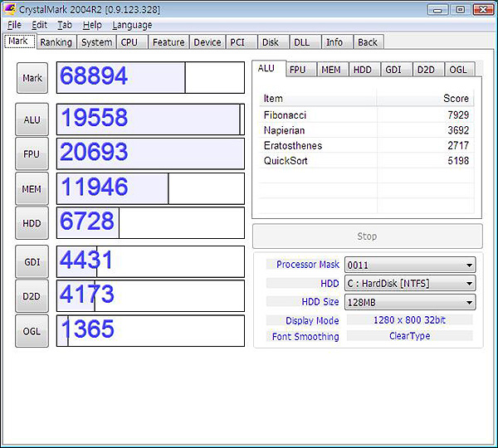Select the Fibonacci row

pos(367,115)
